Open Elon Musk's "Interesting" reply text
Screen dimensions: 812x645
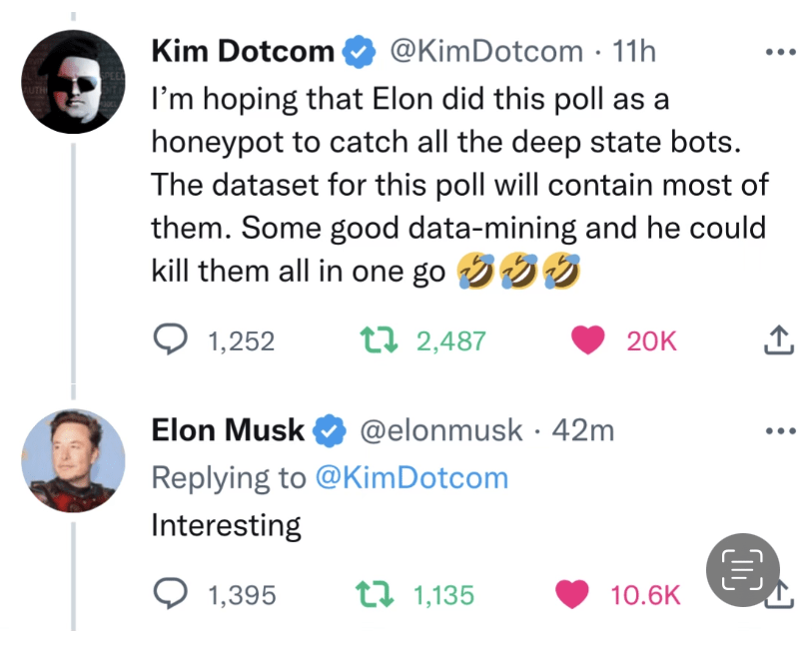click(226, 525)
